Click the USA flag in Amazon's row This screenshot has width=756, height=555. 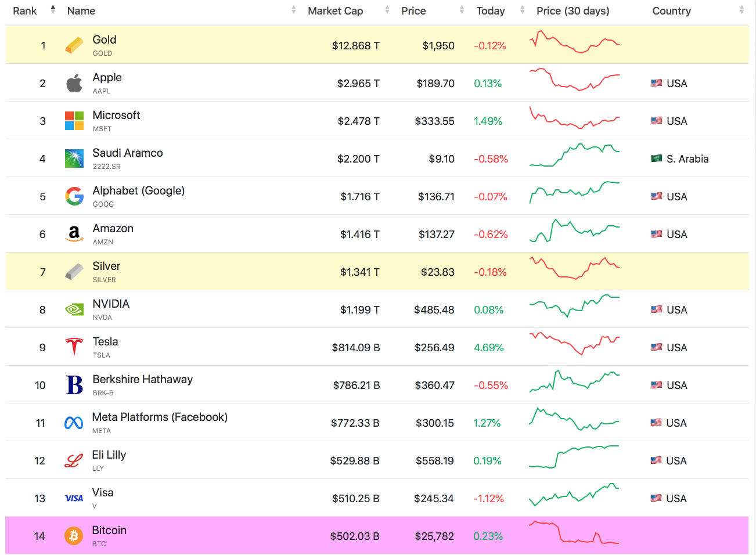click(657, 234)
